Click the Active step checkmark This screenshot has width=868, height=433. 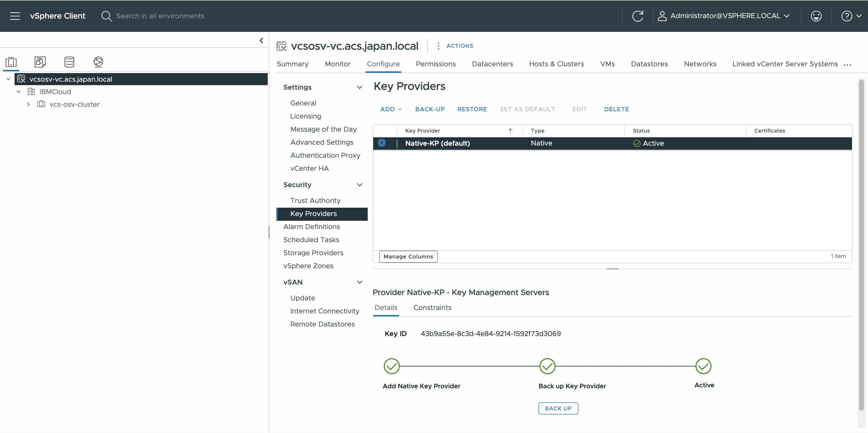tap(703, 366)
